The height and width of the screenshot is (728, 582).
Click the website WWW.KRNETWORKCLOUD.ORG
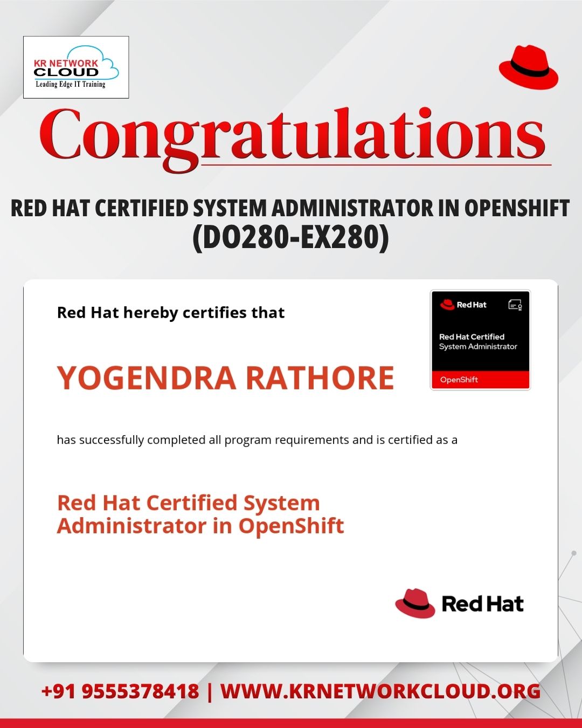coord(380,691)
